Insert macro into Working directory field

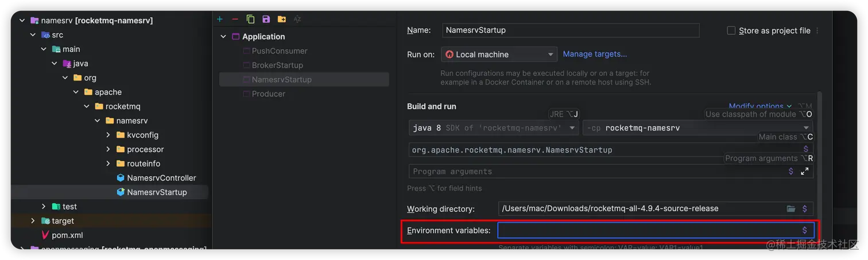tap(804, 209)
